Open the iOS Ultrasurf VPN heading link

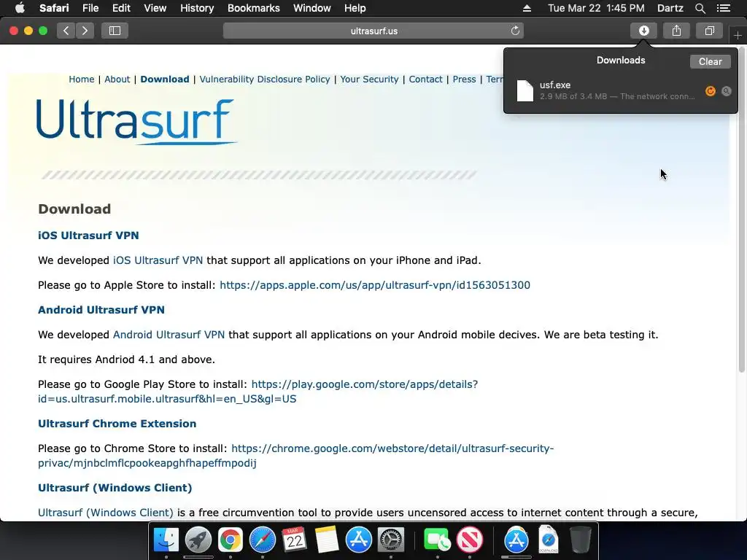point(88,236)
